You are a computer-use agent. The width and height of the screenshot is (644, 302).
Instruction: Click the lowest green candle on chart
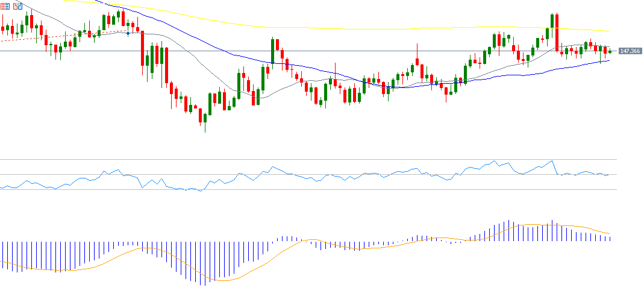[x=204, y=118]
